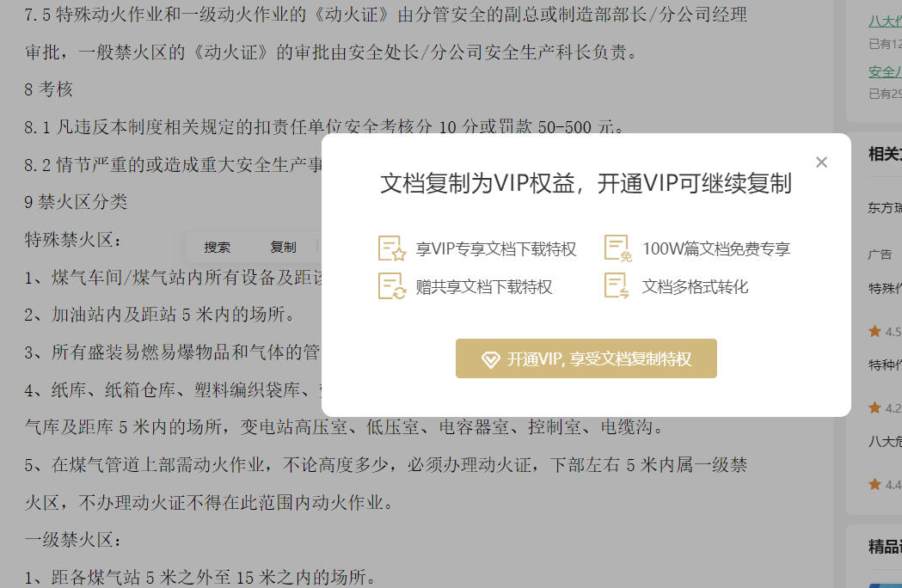The width and height of the screenshot is (902, 588).
Task: Click the 文档多格式转化 feature text
Action: tap(695, 286)
